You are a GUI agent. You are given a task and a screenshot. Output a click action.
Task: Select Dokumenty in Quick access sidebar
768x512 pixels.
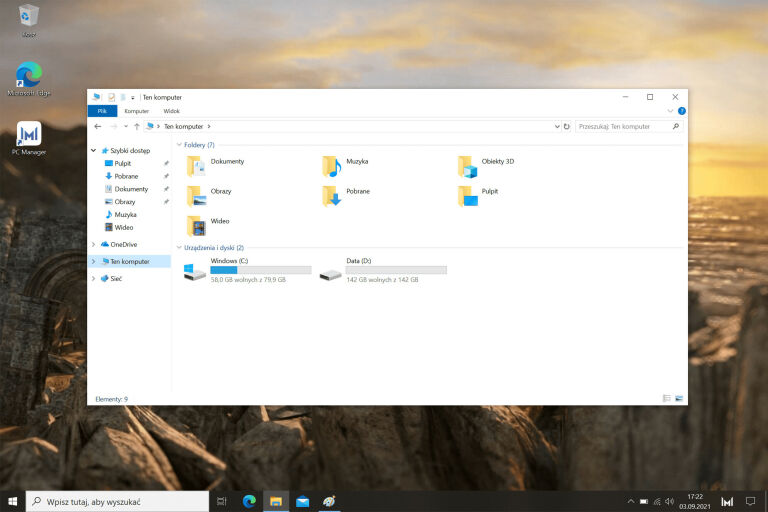(x=131, y=189)
